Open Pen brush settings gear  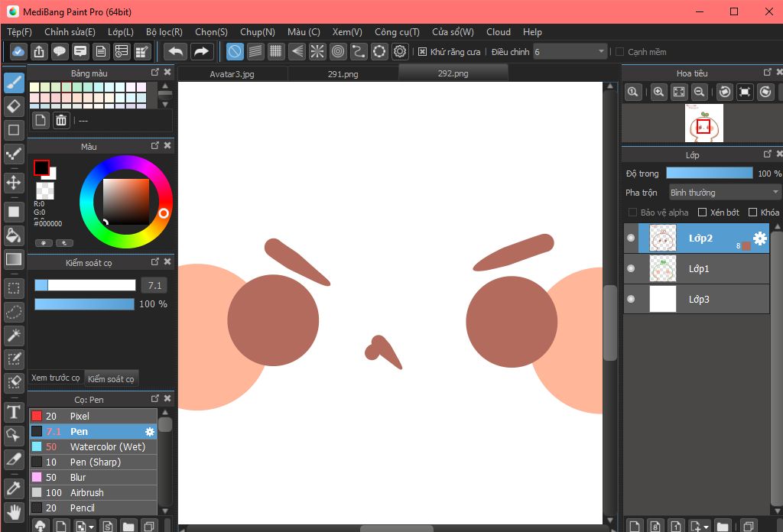coord(150,432)
